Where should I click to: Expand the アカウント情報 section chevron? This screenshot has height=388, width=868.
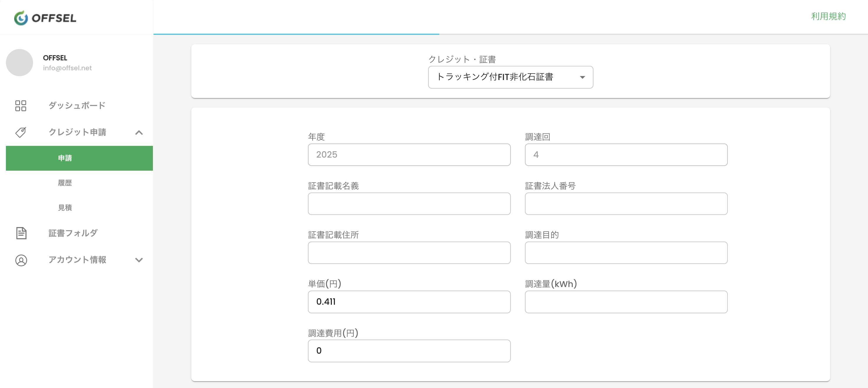(139, 260)
